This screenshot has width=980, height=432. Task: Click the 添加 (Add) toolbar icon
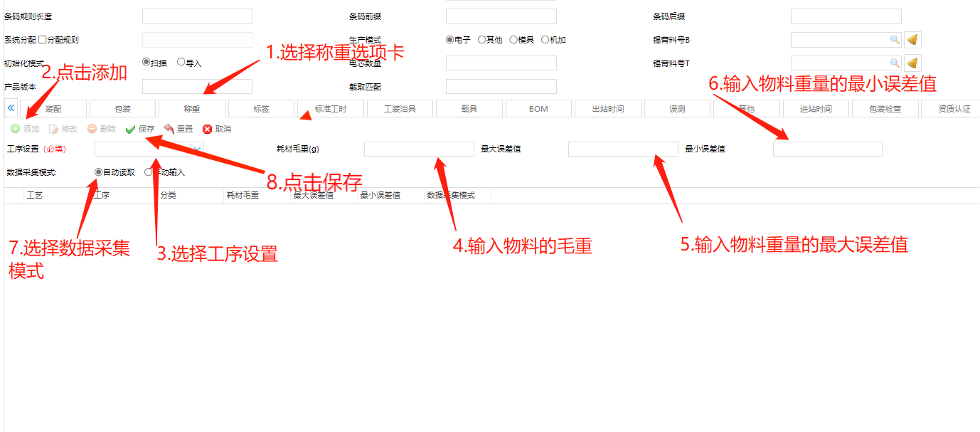click(x=16, y=129)
